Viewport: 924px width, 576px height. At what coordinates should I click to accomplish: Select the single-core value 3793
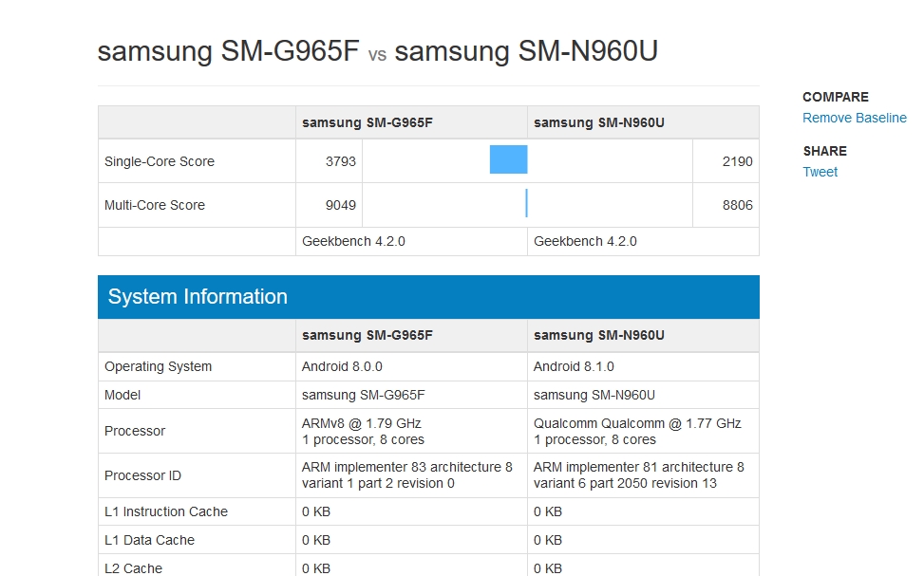[x=341, y=161]
